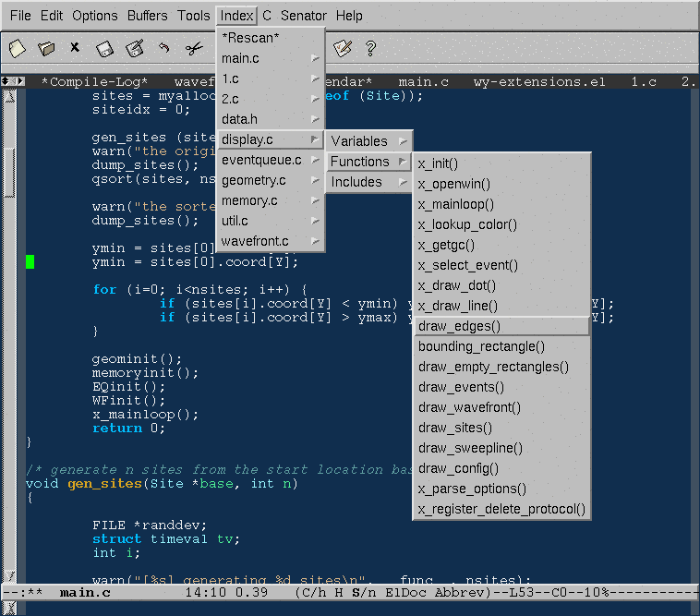The image size is (700, 616).
Task: Click the undo arrow toolbar icon
Action: point(163,48)
